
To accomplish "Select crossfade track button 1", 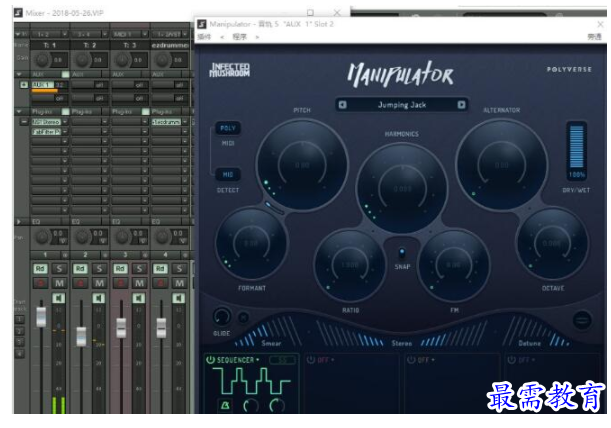I will [x=19, y=320].
